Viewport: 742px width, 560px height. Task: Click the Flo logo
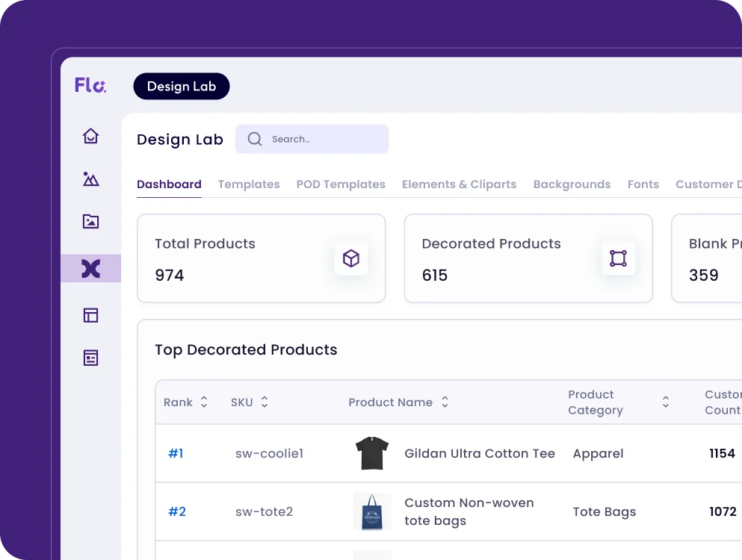[90, 85]
